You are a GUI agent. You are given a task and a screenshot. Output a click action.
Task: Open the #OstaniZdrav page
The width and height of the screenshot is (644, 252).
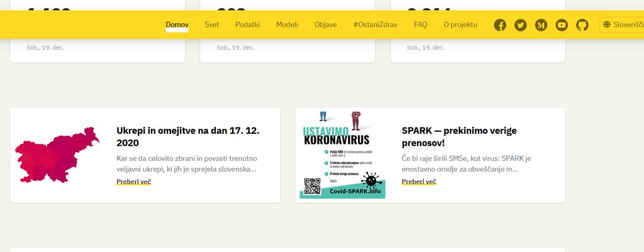click(375, 25)
